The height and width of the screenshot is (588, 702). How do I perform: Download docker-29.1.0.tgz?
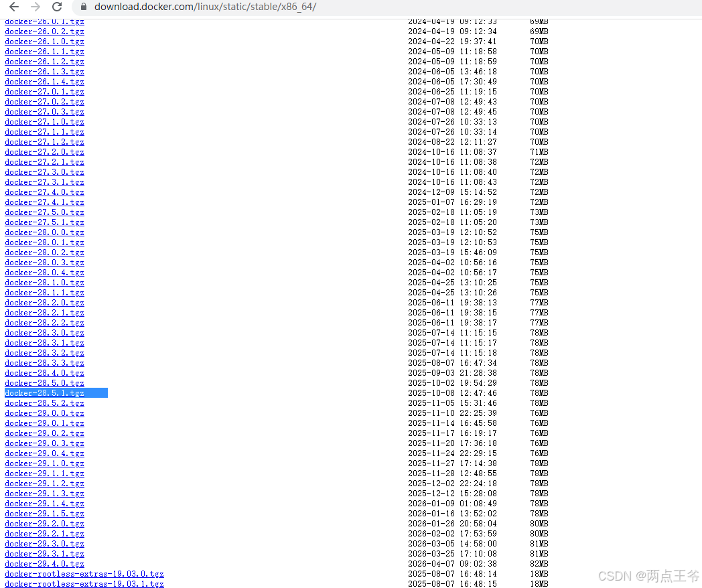(44, 463)
